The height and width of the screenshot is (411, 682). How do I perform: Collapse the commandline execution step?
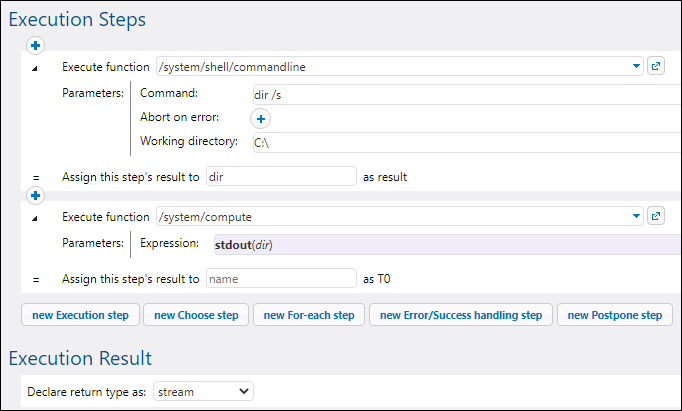[36, 68]
